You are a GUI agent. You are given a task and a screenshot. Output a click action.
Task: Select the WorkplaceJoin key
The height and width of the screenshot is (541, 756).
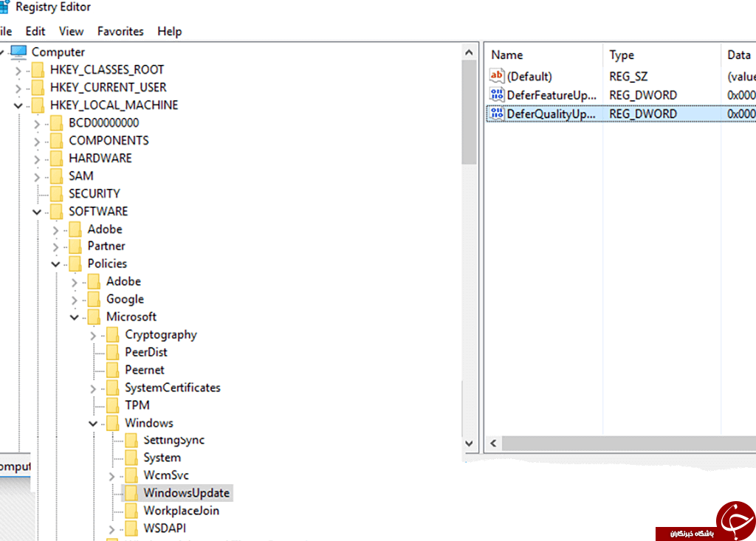182,511
